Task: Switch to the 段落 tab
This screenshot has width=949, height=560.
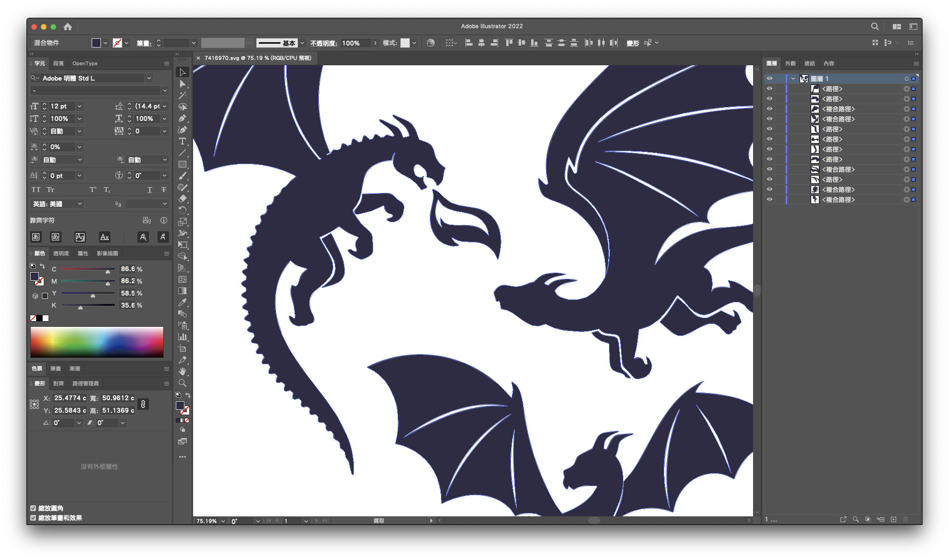Action: coord(59,63)
